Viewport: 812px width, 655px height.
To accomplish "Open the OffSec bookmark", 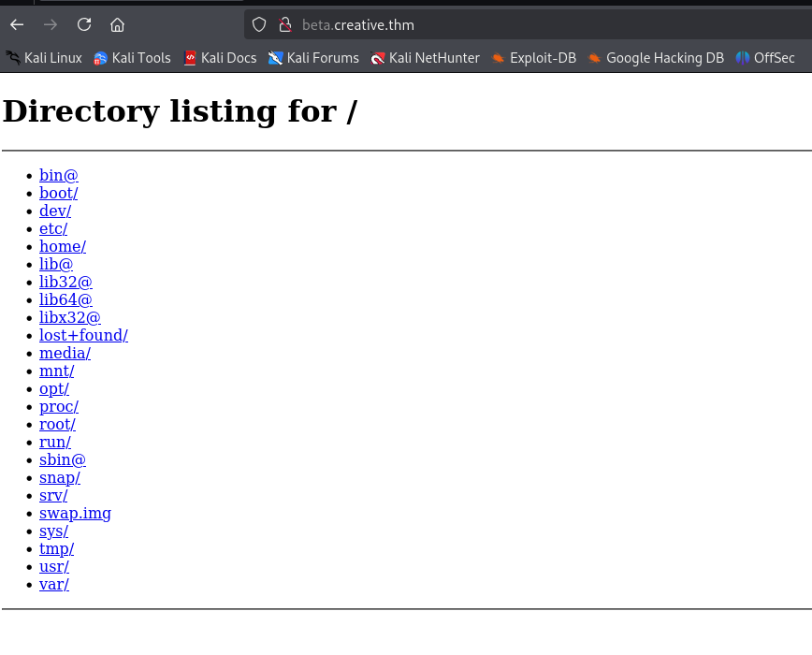I will (765, 58).
